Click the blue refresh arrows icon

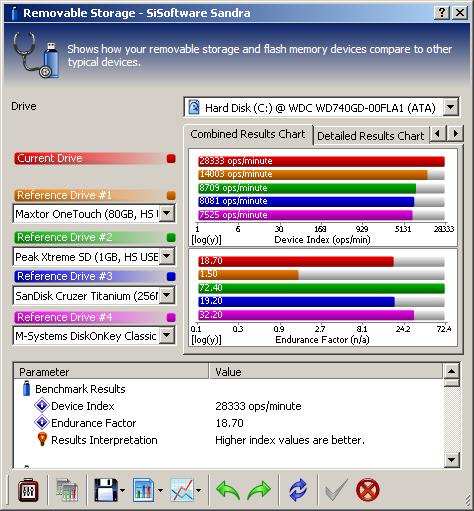[x=298, y=490]
